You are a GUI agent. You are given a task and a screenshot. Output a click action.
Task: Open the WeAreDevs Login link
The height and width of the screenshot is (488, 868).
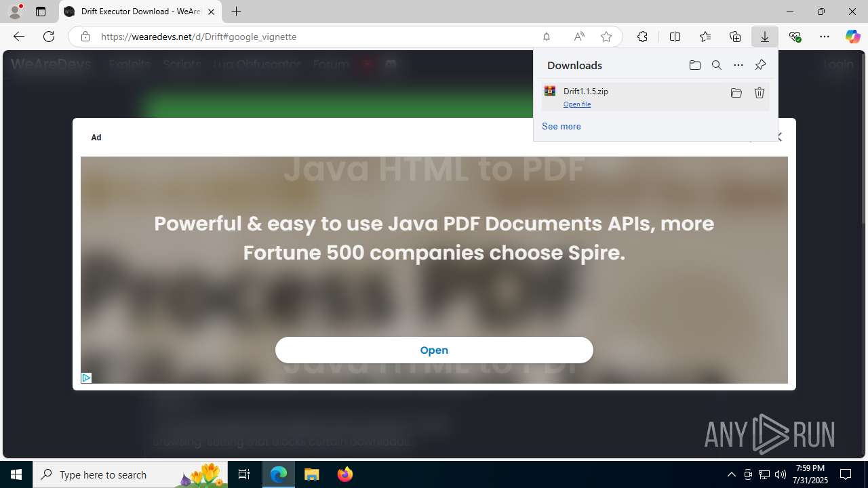(838, 64)
